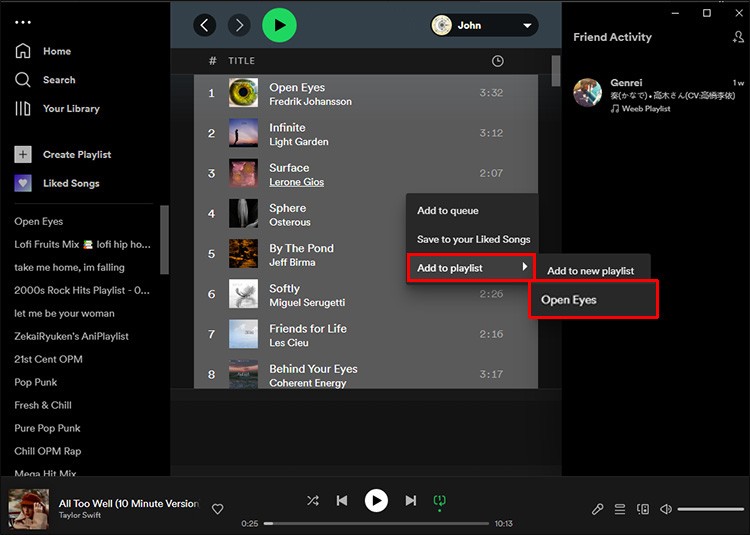Click the bottom bar play button
750x535 pixels.
point(376,501)
